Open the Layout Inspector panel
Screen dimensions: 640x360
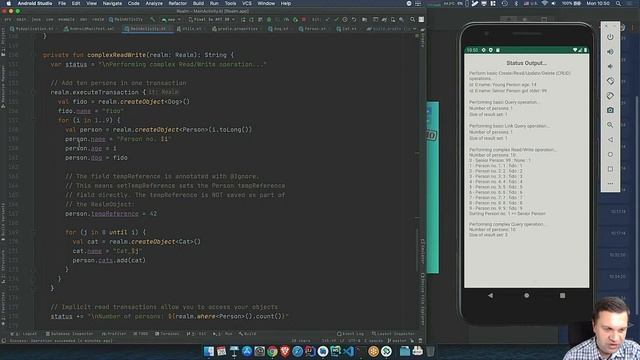point(393,333)
